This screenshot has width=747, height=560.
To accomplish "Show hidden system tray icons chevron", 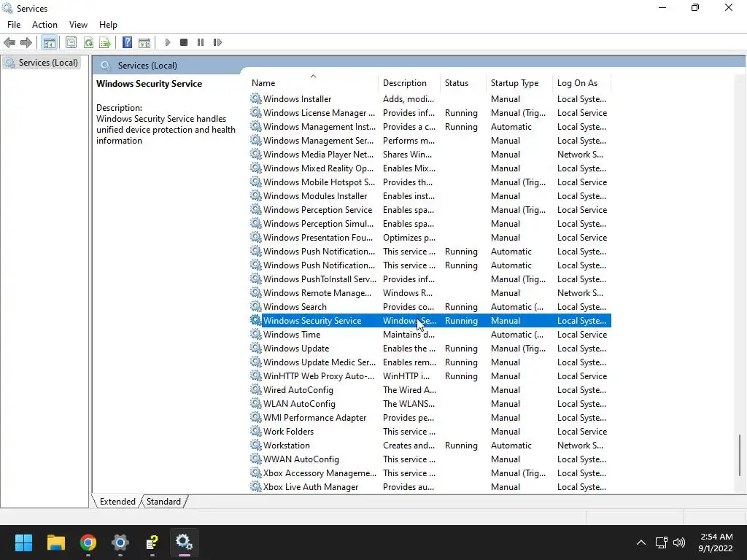I will (x=641, y=542).
